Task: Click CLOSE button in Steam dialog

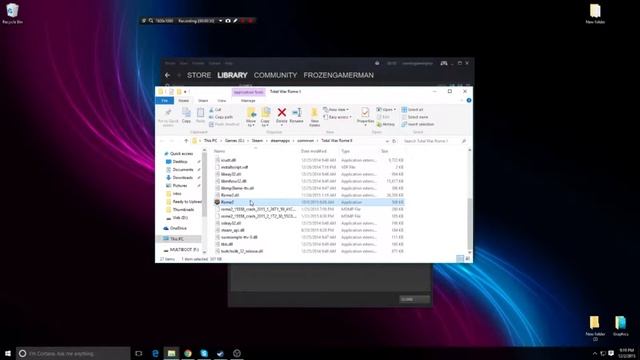Action: coord(414,299)
